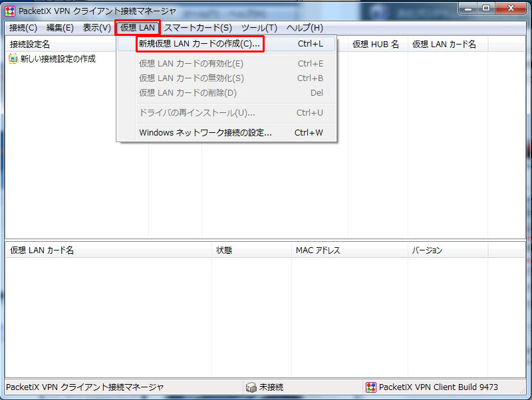Viewport: 532px width, 400px height.
Task: Open the 表示(V) menu
Action: tap(96, 28)
